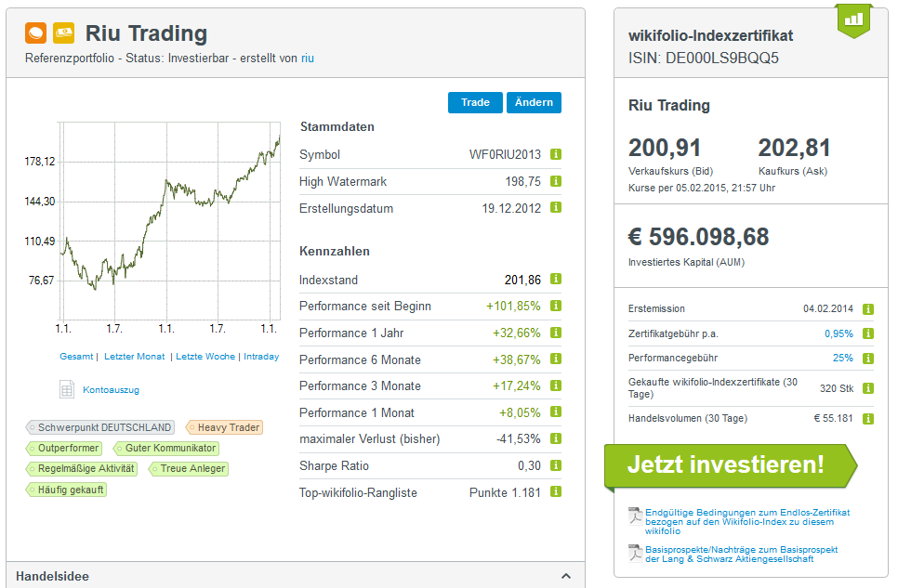The width and height of the screenshot is (898, 588).
Task: Click the Häufig gekauft tag
Action: (x=66, y=490)
